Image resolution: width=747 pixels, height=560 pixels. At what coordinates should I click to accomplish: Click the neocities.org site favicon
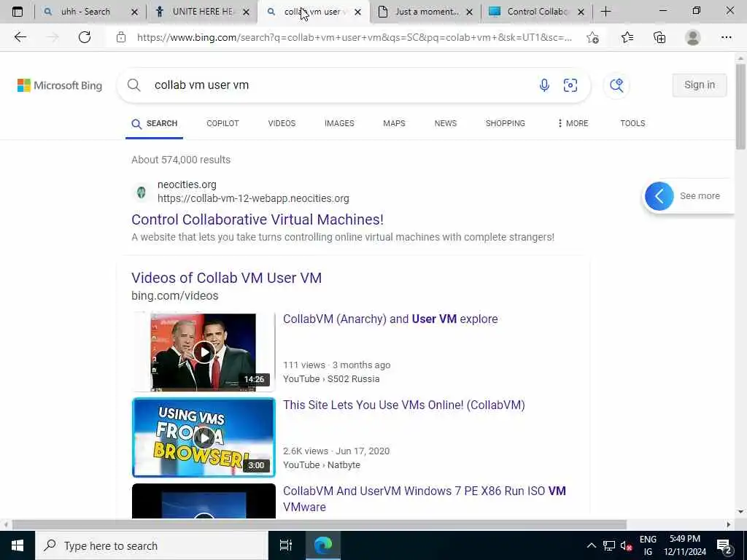click(x=141, y=192)
